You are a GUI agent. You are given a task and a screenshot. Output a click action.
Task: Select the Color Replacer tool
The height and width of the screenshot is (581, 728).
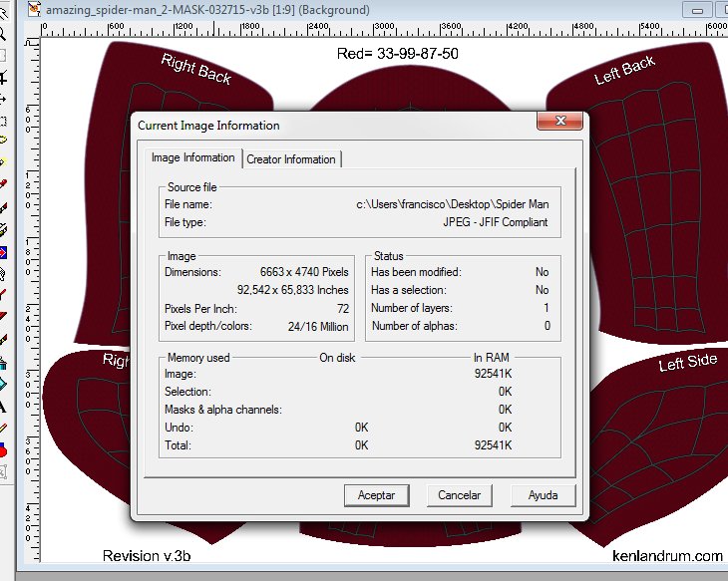coord(3,253)
